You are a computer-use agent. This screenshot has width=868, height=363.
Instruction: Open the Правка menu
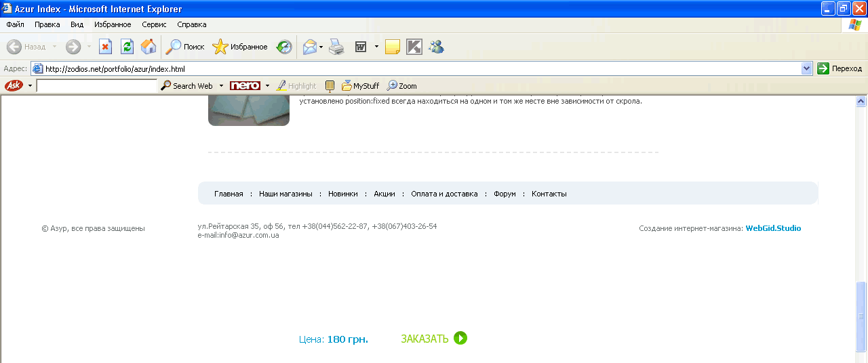[47, 24]
